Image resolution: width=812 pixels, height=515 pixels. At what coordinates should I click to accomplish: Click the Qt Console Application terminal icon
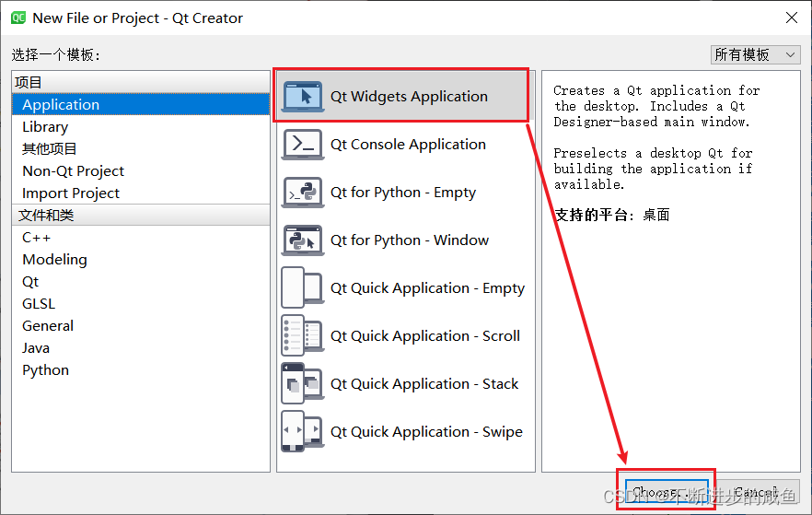point(303,144)
